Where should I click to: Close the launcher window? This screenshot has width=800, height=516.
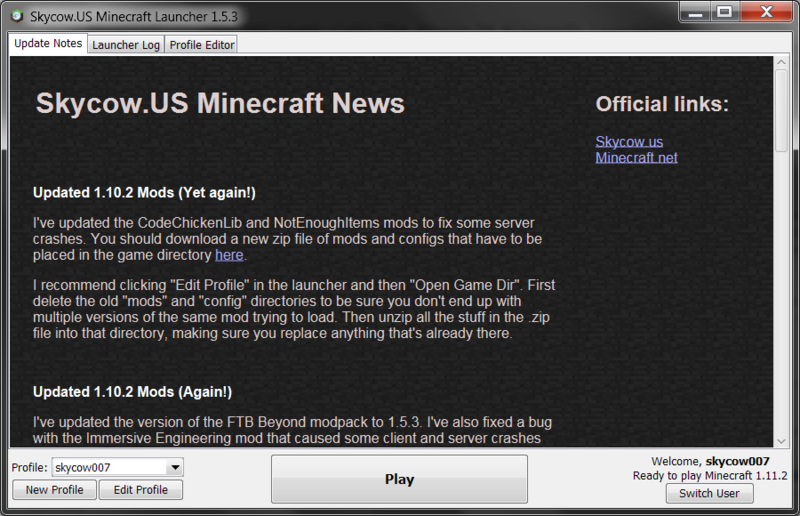point(766,12)
